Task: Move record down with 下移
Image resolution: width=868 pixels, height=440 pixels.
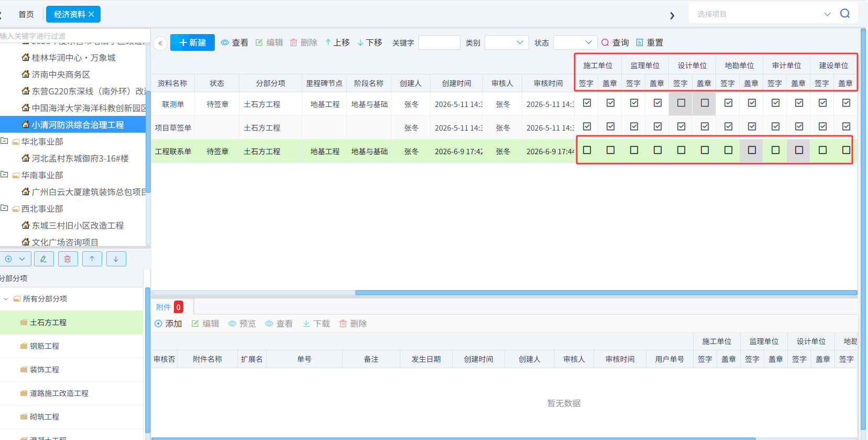Action: 370,42
